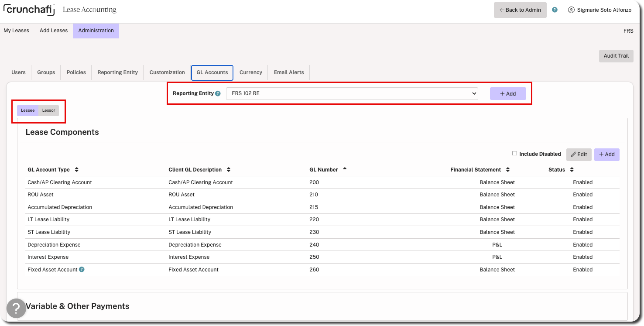Select Cash/AP Clearing Account type cell
The height and width of the screenshot is (326, 644).
pos(60,182)
